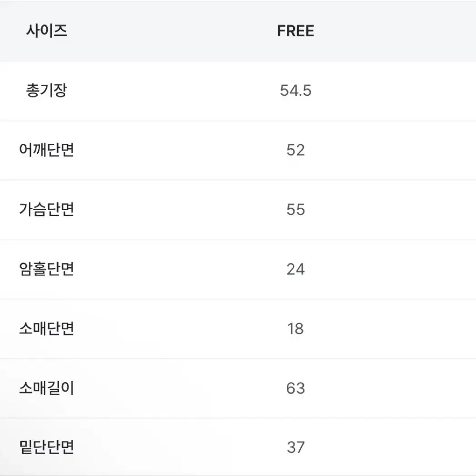
Task: Click blank space between 가슴단면 and 55
Action: point(179,210)
